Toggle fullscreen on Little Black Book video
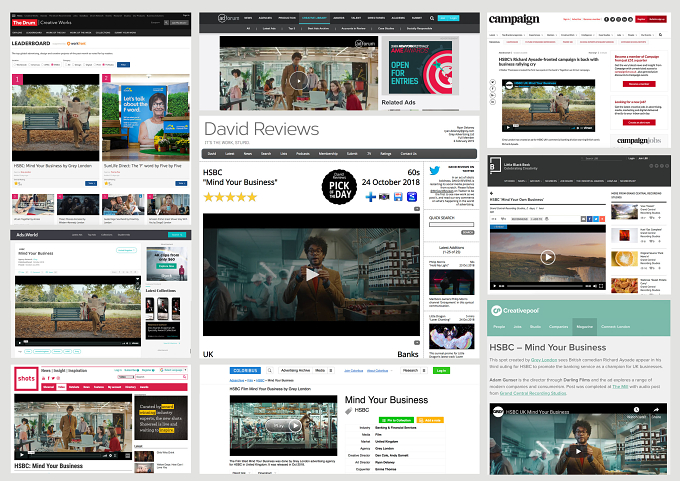This screenshot has height=481, width=680. pos(601,286)
